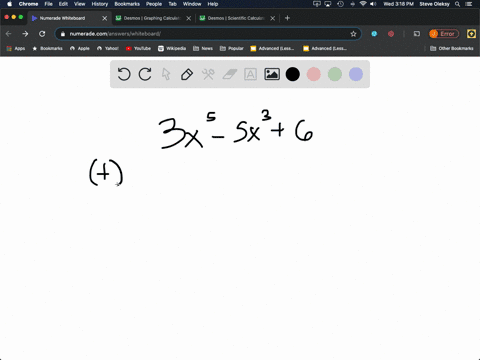The image size is (480, 360).
Task: Open the Apple menu
Action: [x=9, y=4]
